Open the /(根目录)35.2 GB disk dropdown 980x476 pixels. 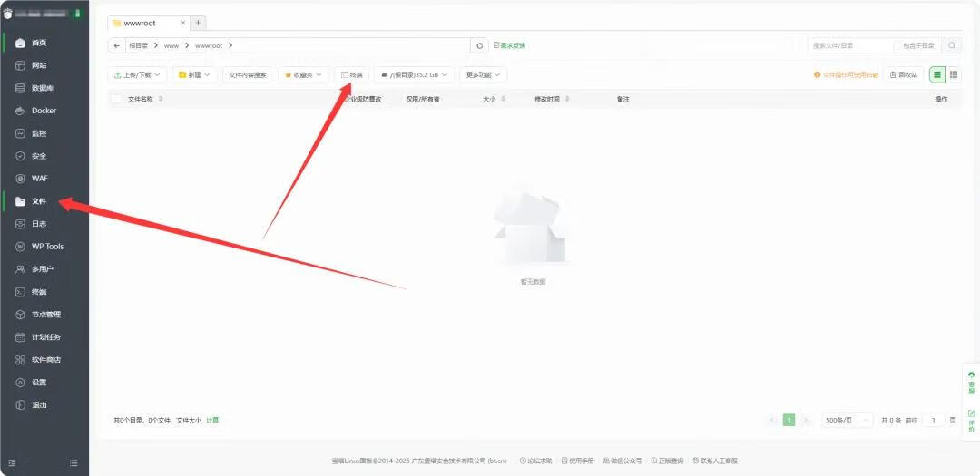[415, 75]
